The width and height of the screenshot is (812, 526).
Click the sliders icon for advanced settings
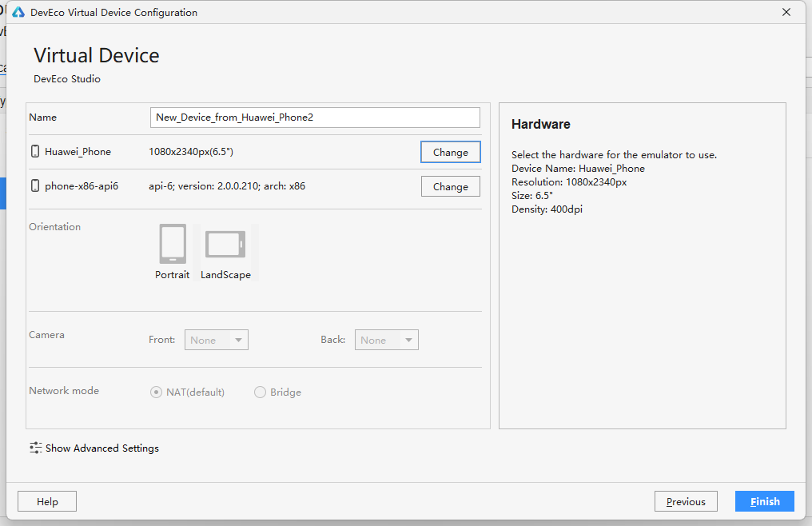click(x=36, y=448)
